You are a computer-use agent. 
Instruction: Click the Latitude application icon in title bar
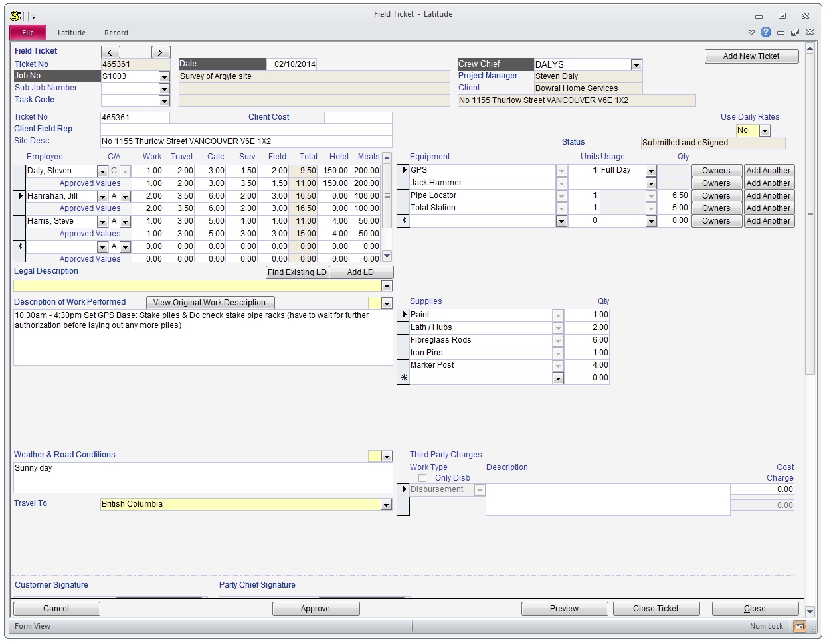(16, 15)
